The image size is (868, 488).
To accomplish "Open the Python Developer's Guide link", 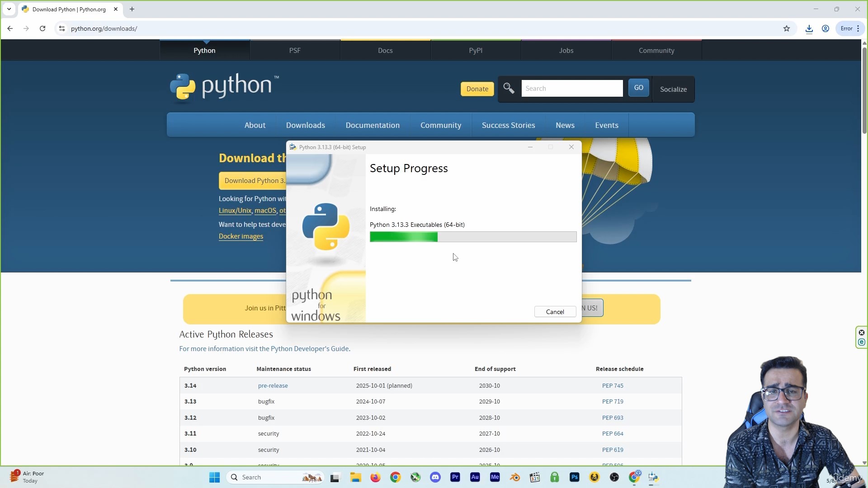I will (x=310, y=349).
